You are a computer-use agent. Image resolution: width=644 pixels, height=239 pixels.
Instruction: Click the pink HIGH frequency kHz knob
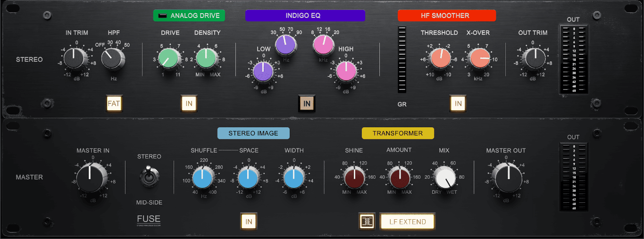coord(323,45)
